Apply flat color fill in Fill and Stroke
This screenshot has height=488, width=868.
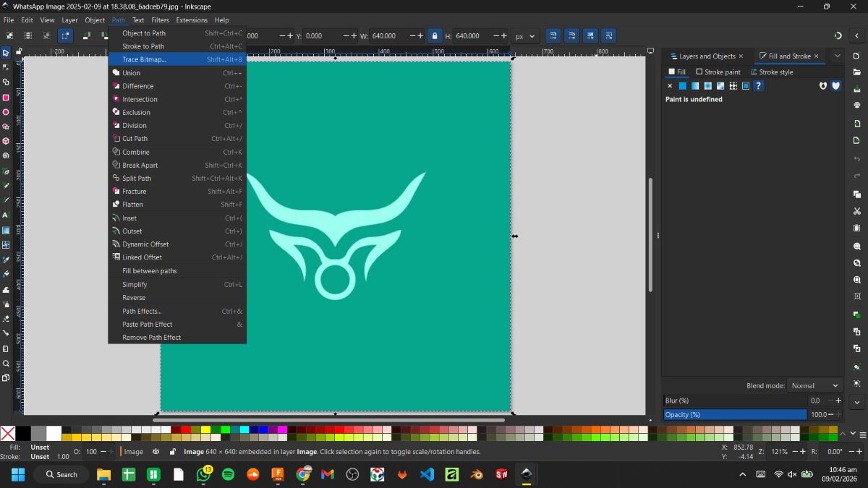[683, 85]
